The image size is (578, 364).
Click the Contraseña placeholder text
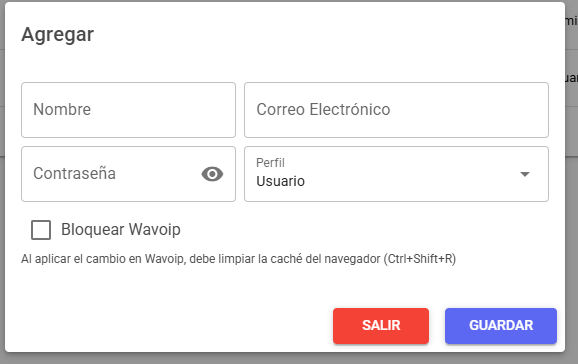(74, 173)
